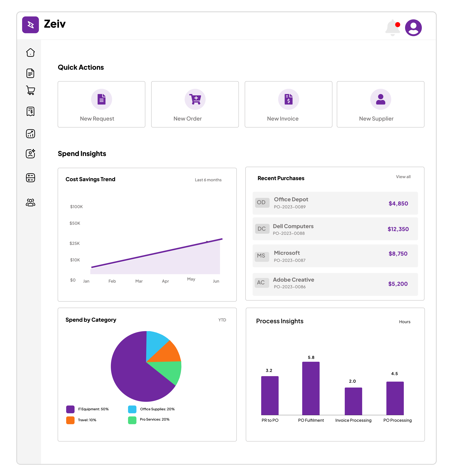This screenshot has width=458, height=476.
Task: Add a New Supplier
Action: 380,104
